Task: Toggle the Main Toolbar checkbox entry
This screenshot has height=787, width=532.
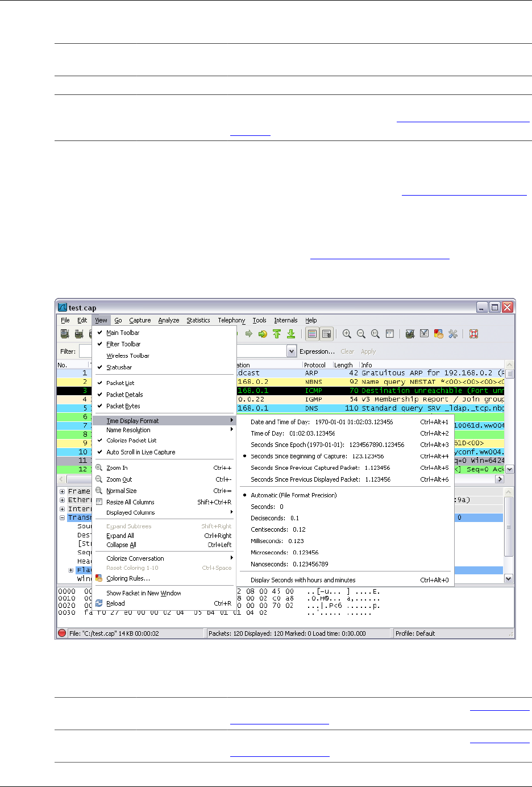Action: coord(164,333)
